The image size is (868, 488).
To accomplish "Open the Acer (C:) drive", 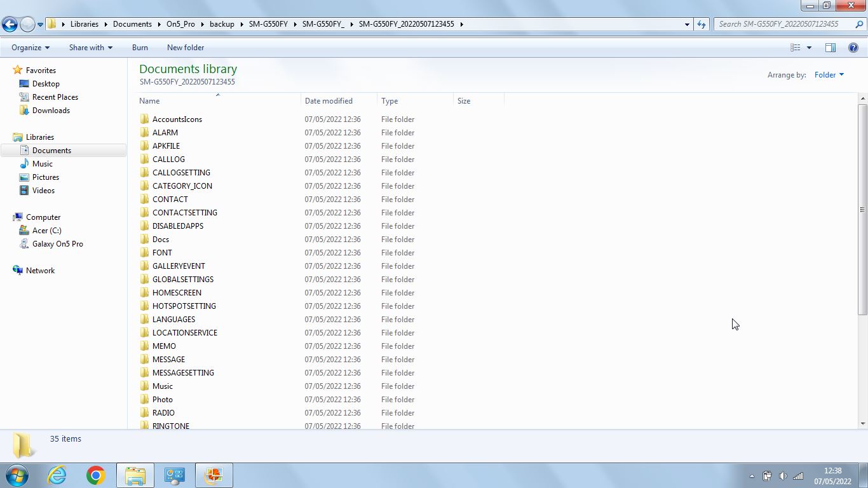I will [x=47, y=231].
